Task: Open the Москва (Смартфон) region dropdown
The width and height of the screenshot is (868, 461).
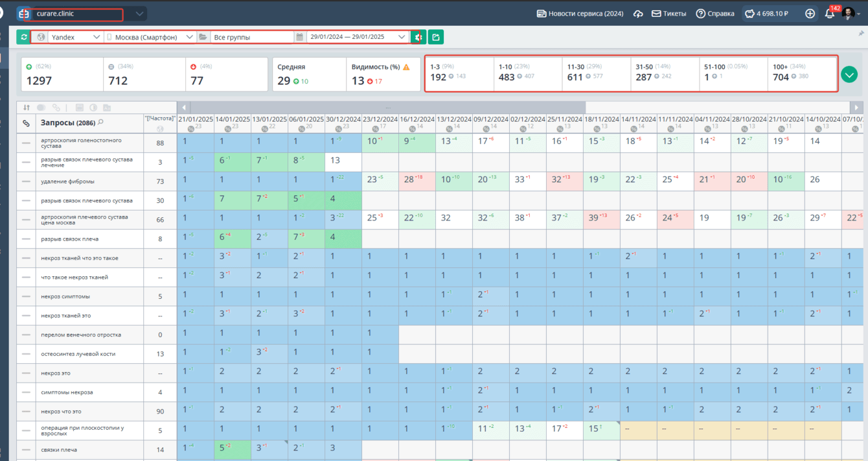Action: pyautogui.click(x=150, y=37)
